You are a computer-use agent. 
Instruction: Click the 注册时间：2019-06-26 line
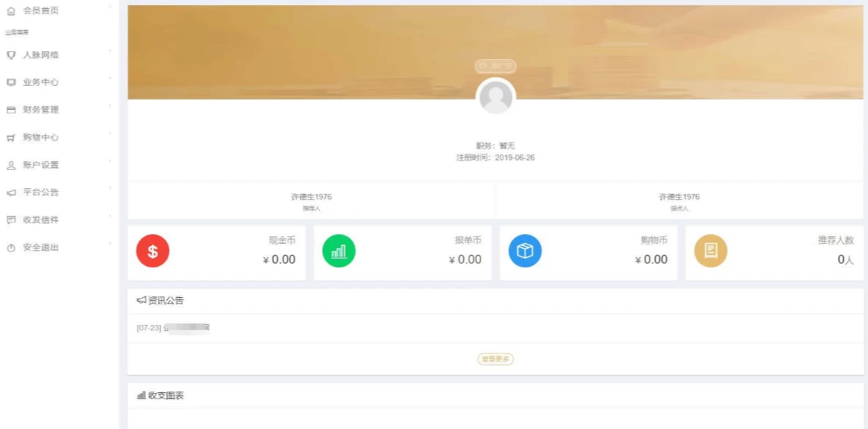[x=496, y=158]
